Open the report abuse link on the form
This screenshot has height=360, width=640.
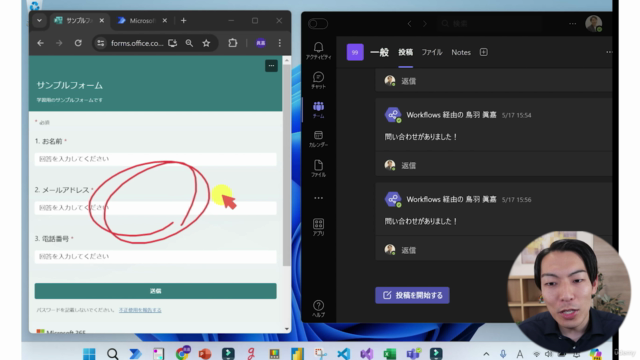pos(140,310)
